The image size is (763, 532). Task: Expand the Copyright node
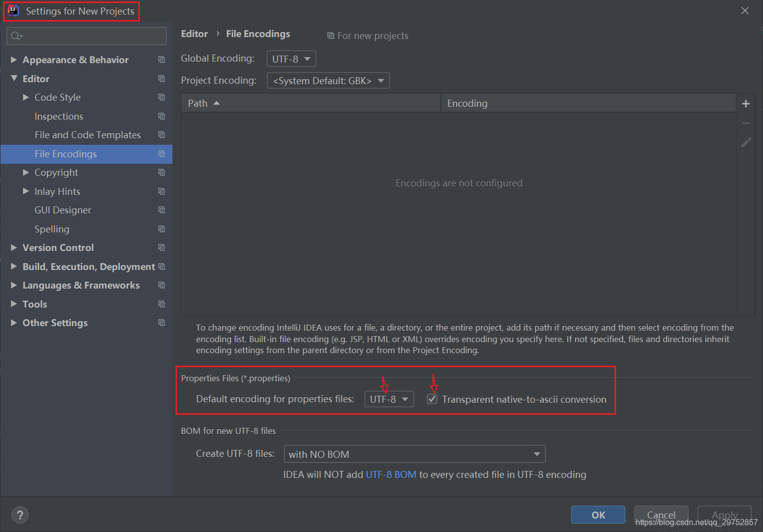(x=26, y=172)
